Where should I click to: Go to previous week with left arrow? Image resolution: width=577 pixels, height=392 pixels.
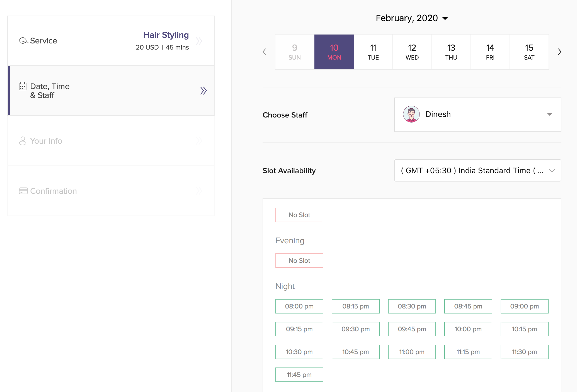(265, 52)
